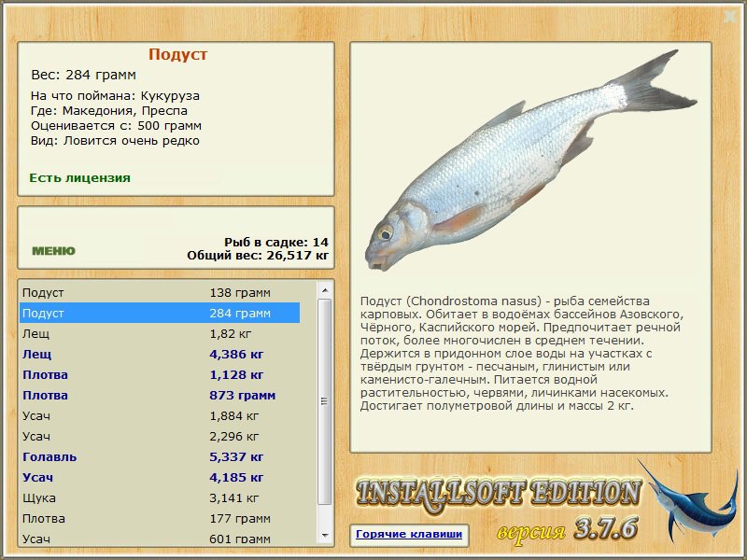Close the fish cage window
747x560 pixels.
point(730,17)
